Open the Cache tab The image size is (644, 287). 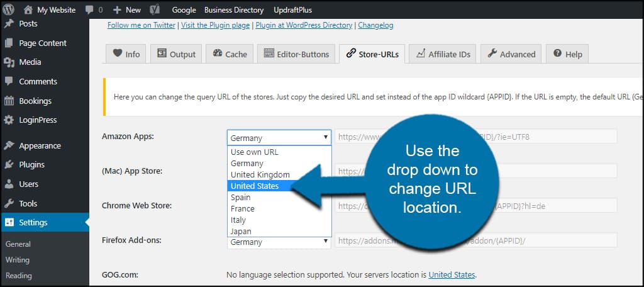coord(229,54)
